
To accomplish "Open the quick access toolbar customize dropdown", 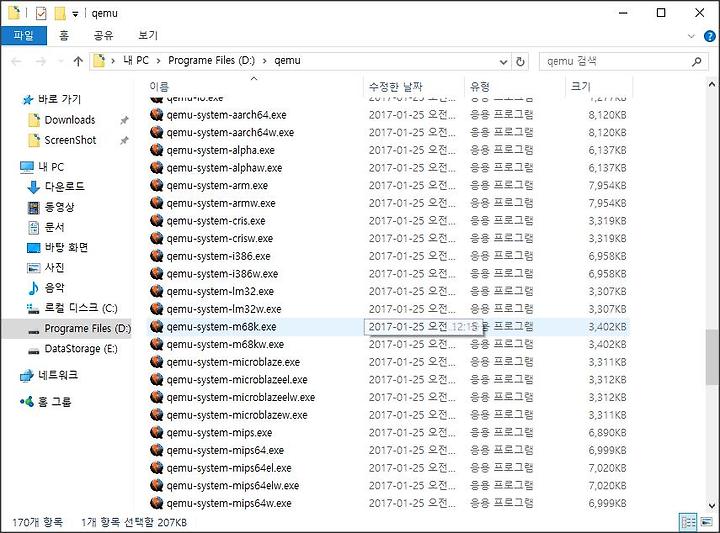I will pos(75,14).
